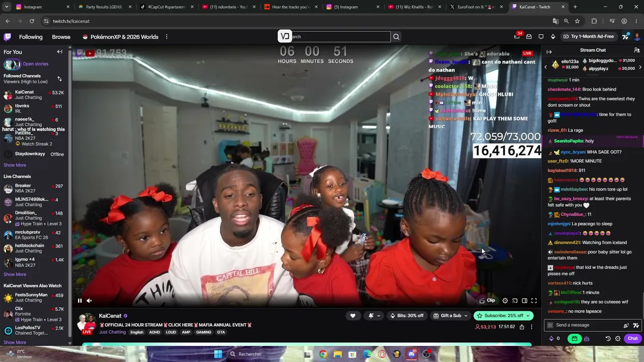Switch the player to fullscreen
Viewport: 644px width, 362px height.
(534, 301)
